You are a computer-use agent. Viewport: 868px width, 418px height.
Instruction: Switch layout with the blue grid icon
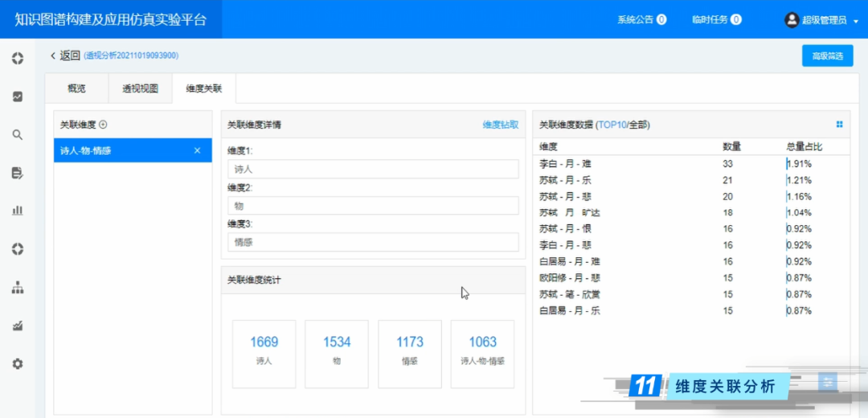tap(839, 125)
